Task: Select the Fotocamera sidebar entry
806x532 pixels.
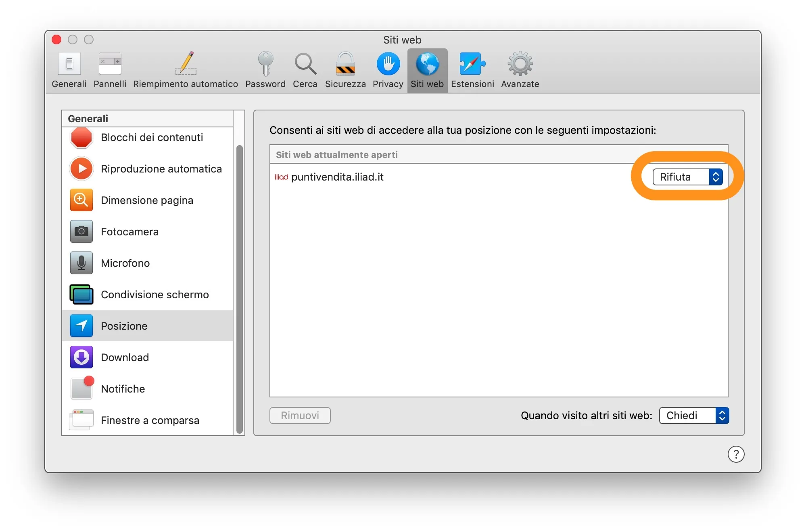Action: (129, 232)
